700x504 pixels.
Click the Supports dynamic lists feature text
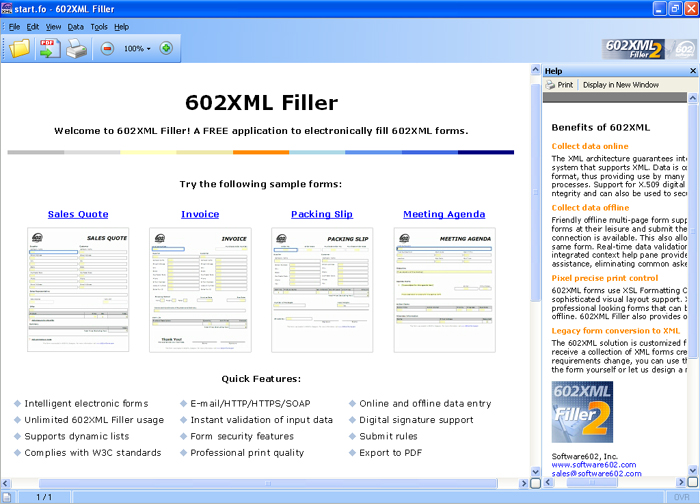77,436
